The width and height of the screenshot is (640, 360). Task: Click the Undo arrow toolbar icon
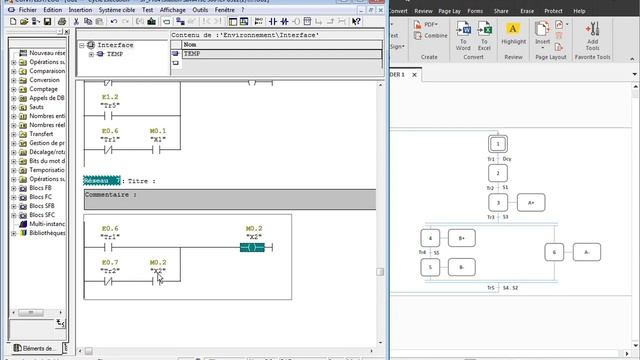(114, 21)
